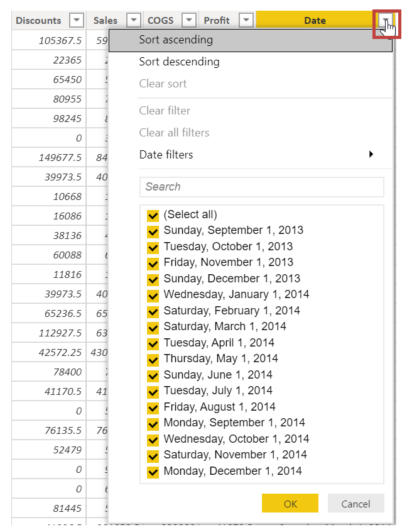Uncheck Thursday, May 1, 2014

(x=153, y=360)
